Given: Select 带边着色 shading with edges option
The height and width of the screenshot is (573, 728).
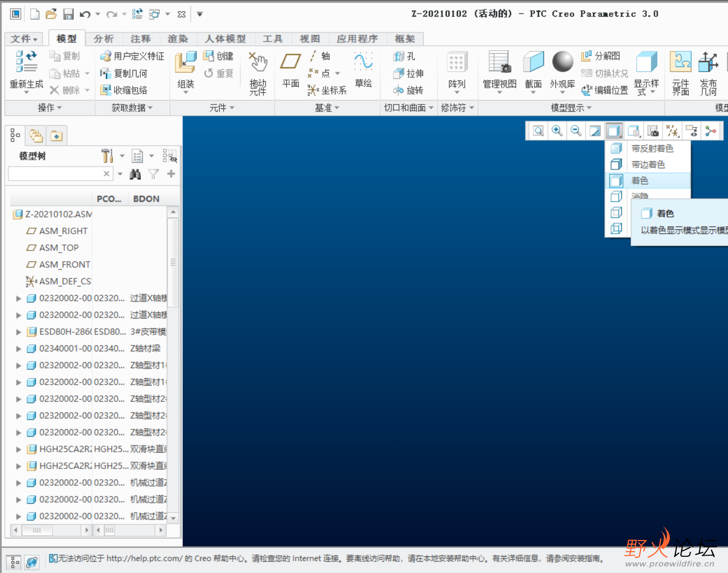Looking at the screenshot, I should (x=648, y=164).
